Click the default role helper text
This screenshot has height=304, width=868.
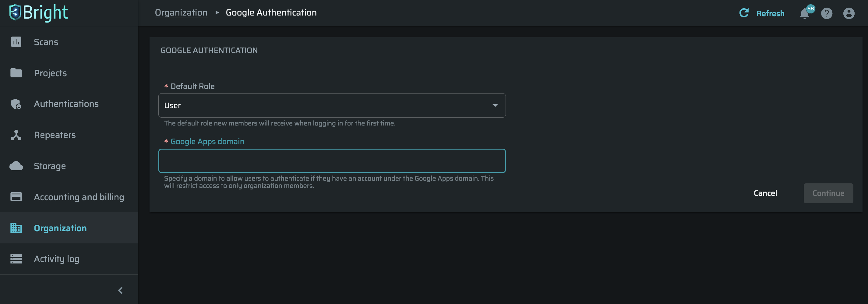tap(280, 123)
